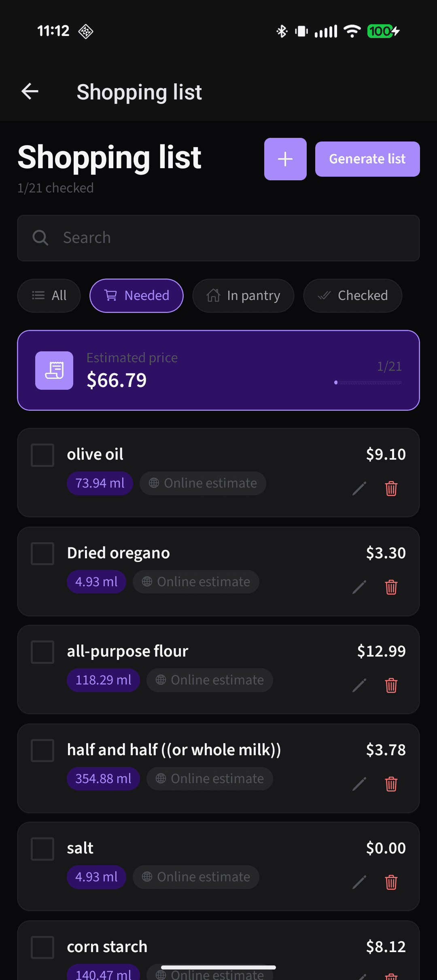Edit the salt item
437x980 pixels.
359,882
